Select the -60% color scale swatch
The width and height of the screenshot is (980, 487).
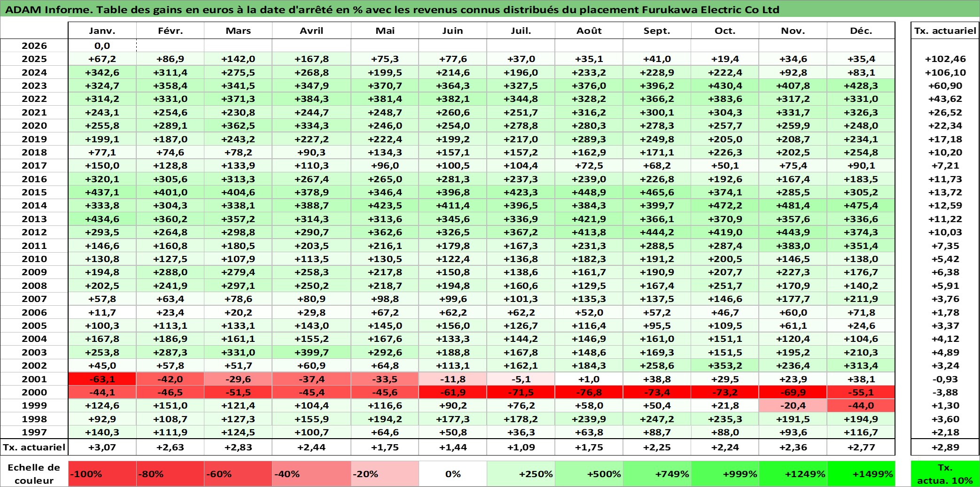point(238,474)
